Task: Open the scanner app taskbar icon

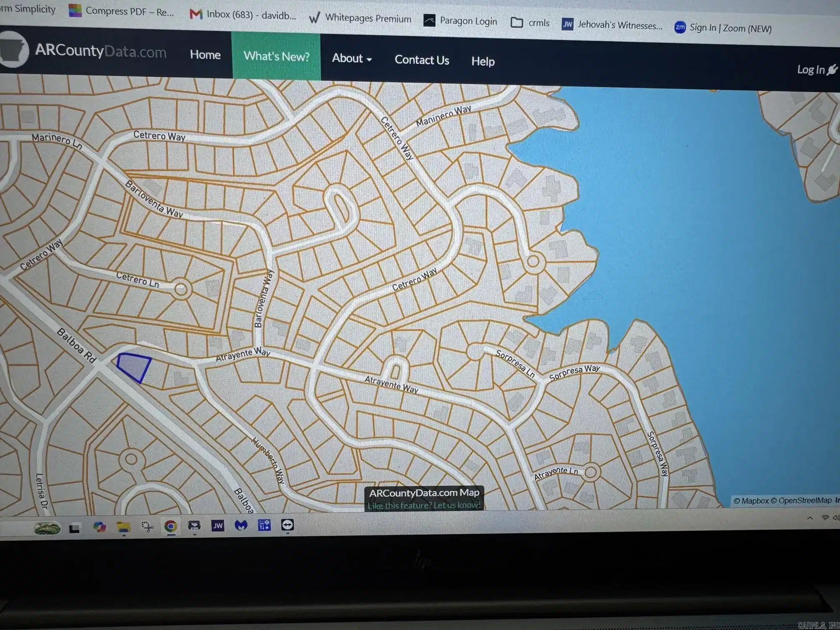Action: coord(194,526)
